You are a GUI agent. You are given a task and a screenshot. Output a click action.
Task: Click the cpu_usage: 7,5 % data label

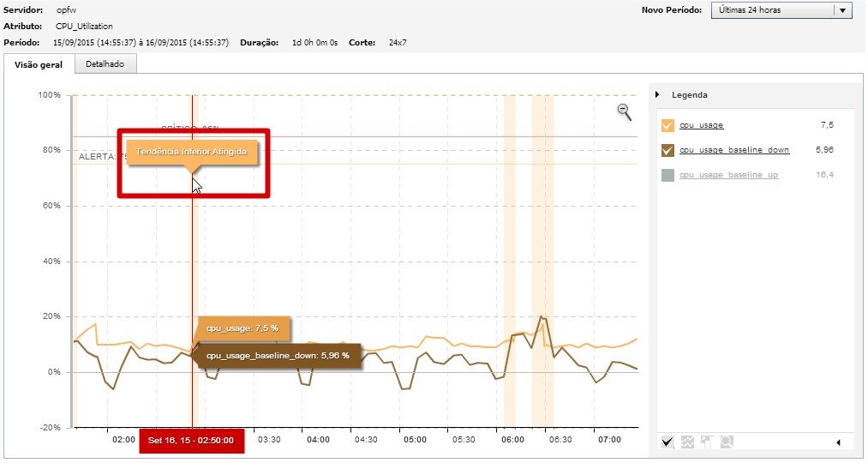pyautogui.click(x=242, y=328)
